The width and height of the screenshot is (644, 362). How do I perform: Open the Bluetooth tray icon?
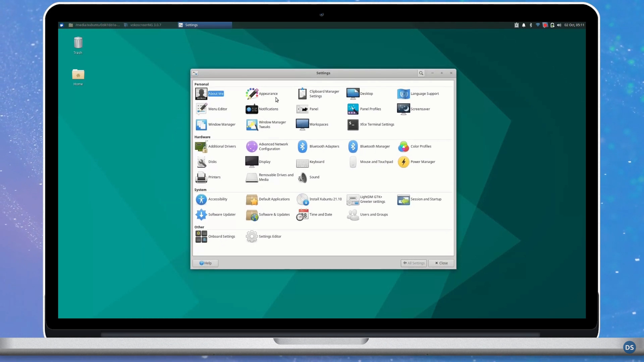tap(531, 25)
